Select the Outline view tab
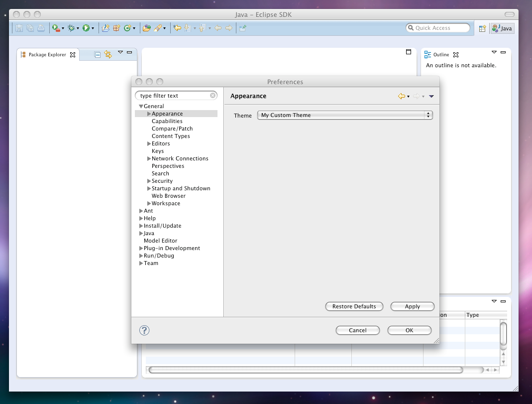532x404 pixels. coord(440,55)
